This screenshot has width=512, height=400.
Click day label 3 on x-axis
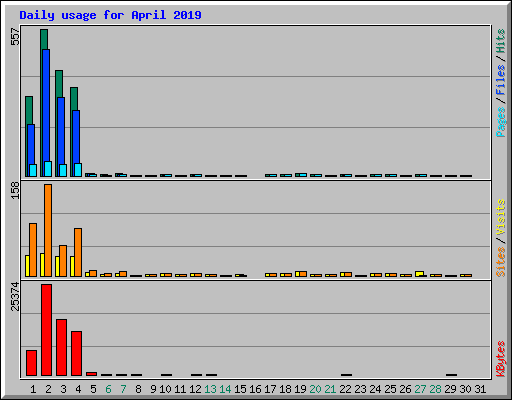pyautogui.click(x=63, y=389)
